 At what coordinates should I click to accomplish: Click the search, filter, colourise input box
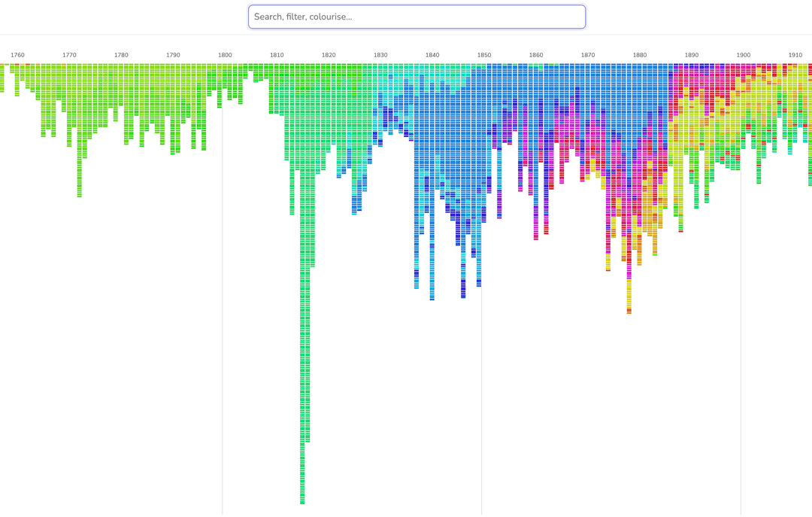click(417, 17)
